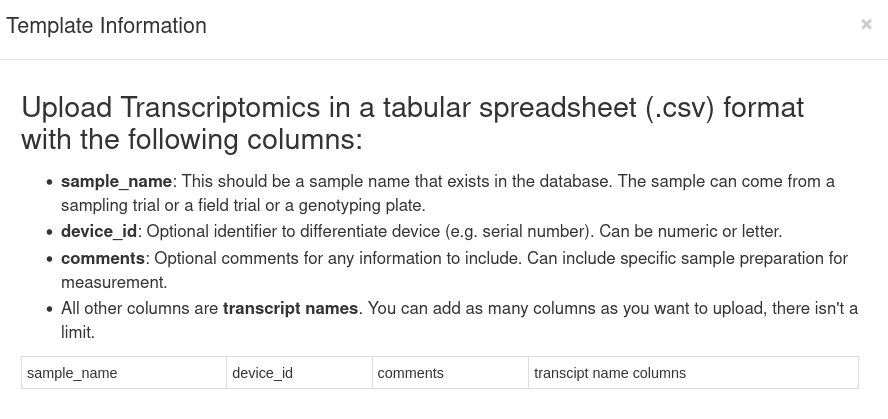Close the Template Information dialog

point(866,25)
